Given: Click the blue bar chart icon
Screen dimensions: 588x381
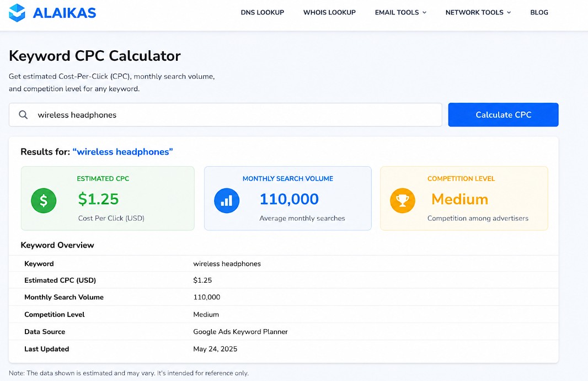Looking at the screenshot, I should pos(227,200).
